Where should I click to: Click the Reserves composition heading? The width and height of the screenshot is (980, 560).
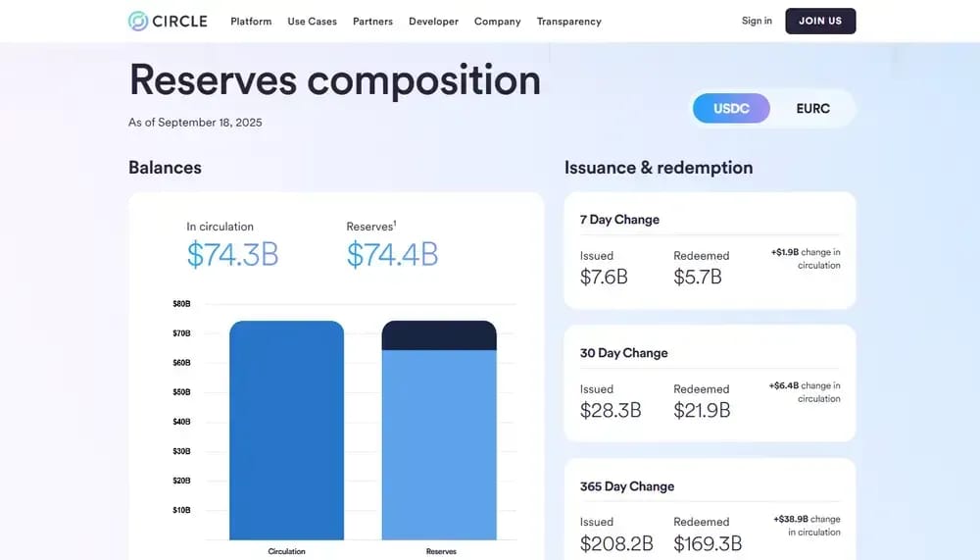pos(335,80)
